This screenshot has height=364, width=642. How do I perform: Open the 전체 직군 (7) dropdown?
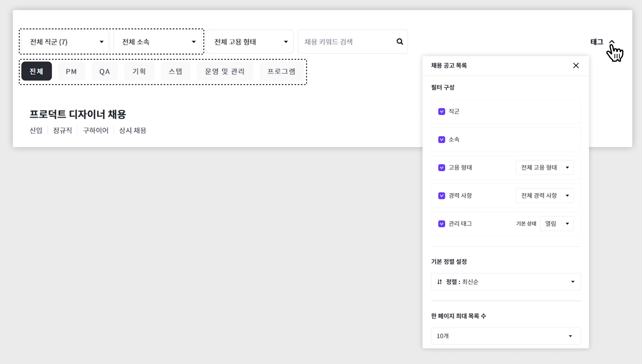(66, 42)
